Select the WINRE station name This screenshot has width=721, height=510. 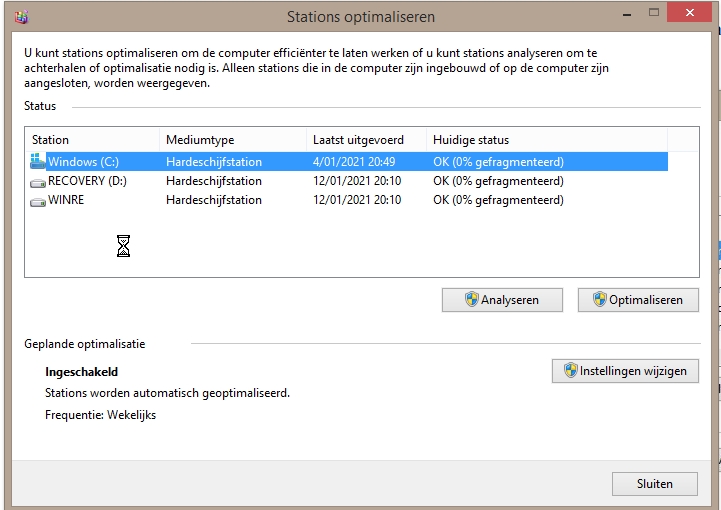(67, 201)
